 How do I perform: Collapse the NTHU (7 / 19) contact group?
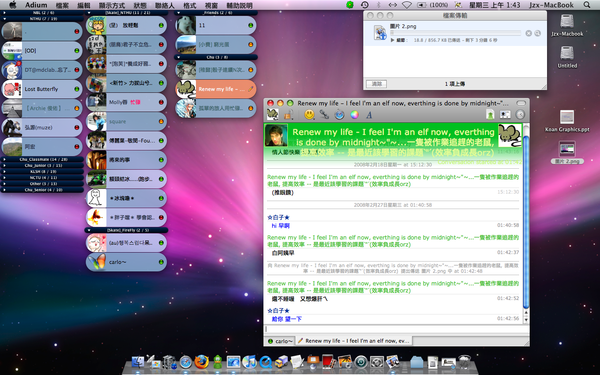4,18
